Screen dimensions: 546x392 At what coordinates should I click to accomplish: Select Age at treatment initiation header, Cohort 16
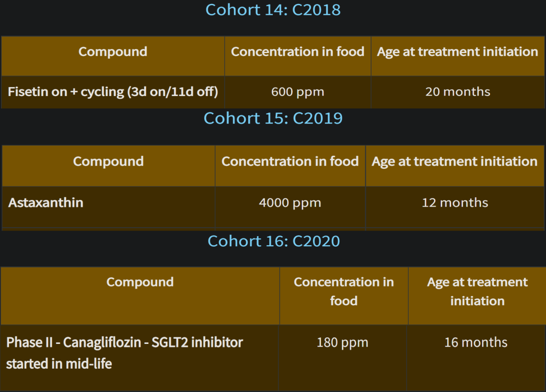[x=477, y=296]
